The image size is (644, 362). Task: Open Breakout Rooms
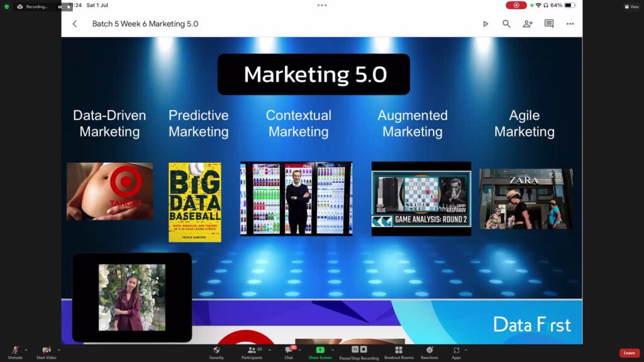pyautogui.click(x=399, y=352)
